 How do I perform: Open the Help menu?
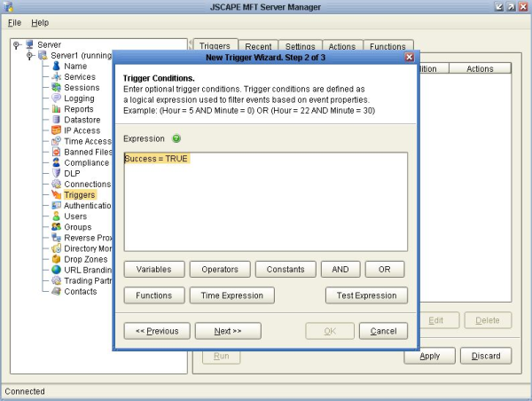coord(41,22)
